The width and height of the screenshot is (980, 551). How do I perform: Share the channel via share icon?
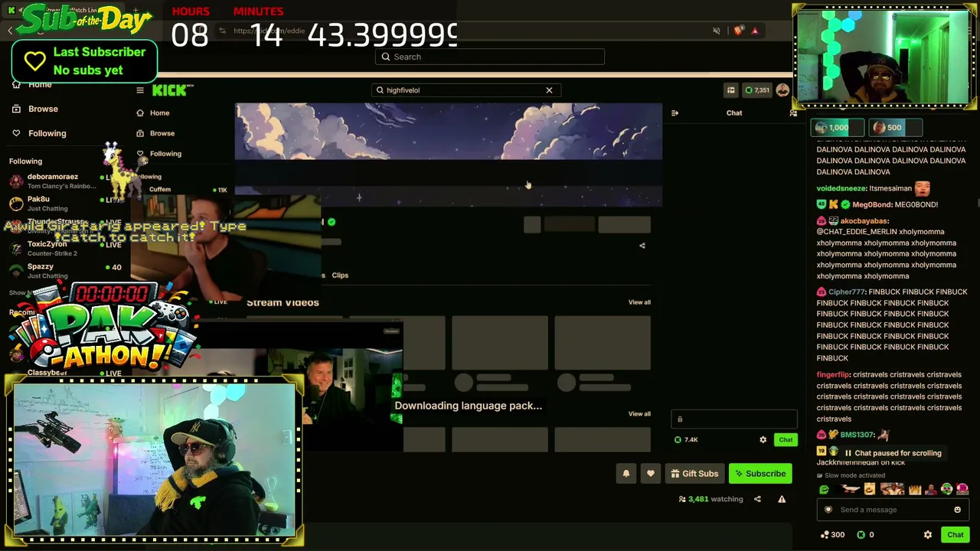click(642, 246)
